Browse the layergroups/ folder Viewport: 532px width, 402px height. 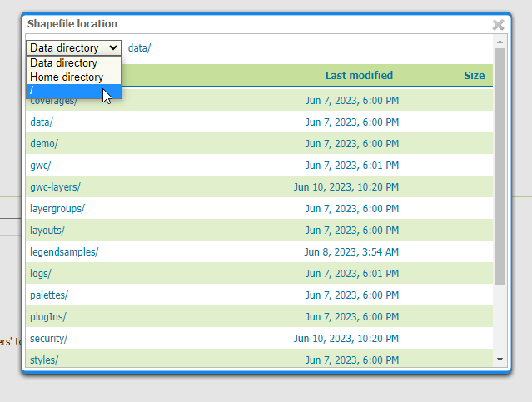tap(57, 208)
